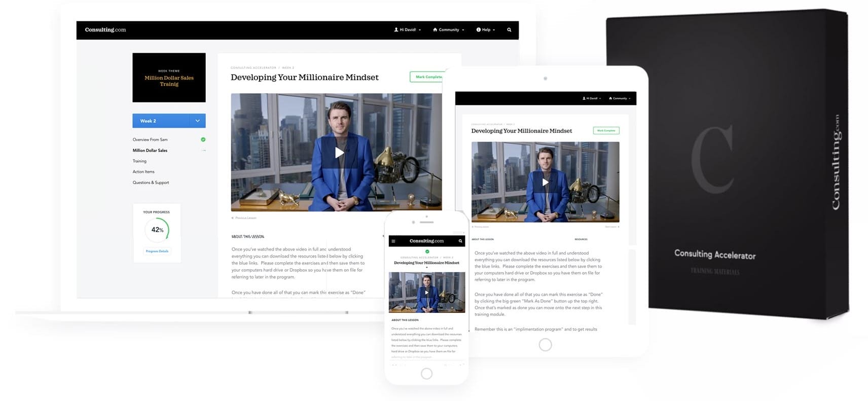Play the lesson video on the laptop screen
Image resolution: width=868 pixels, height=401 pixels.
339,153
